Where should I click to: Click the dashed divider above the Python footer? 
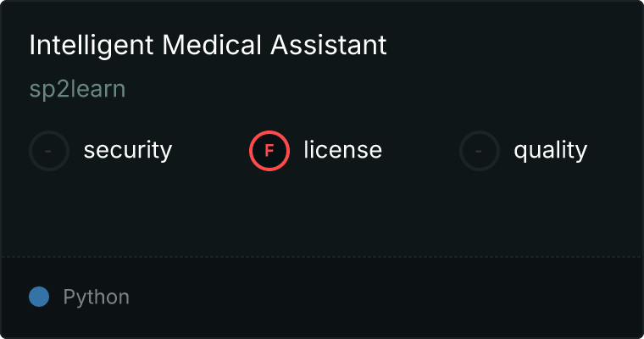[322, 256]
